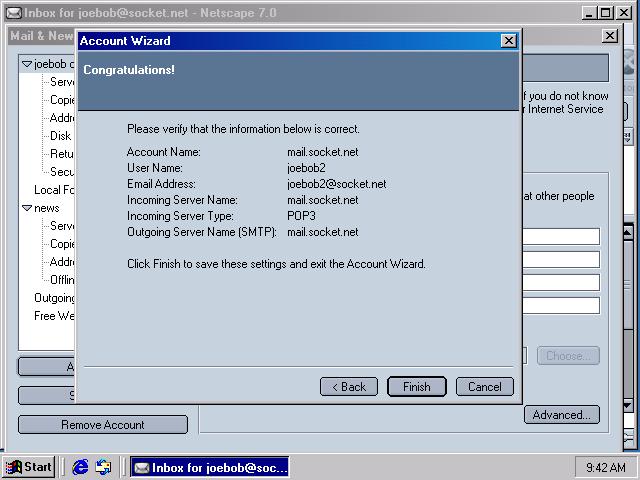
Task: Select Security item under joebob account
Action: pyautogui.click(x=62, y=172)
